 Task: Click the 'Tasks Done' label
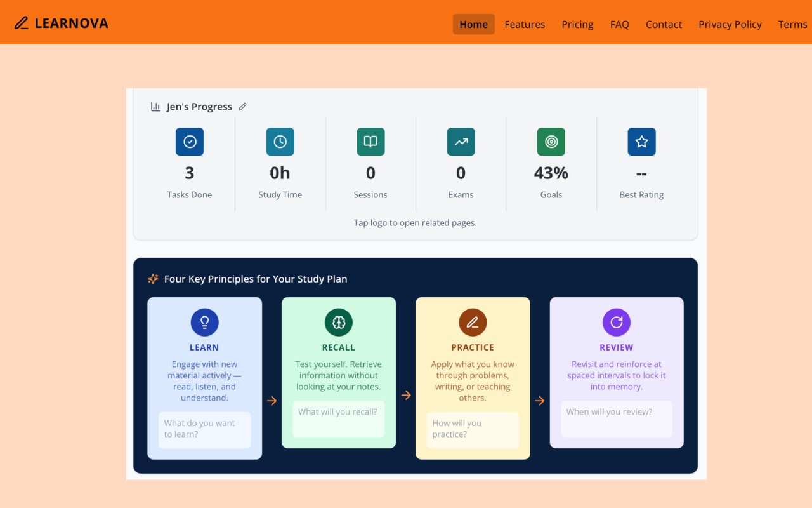point(190,195)
